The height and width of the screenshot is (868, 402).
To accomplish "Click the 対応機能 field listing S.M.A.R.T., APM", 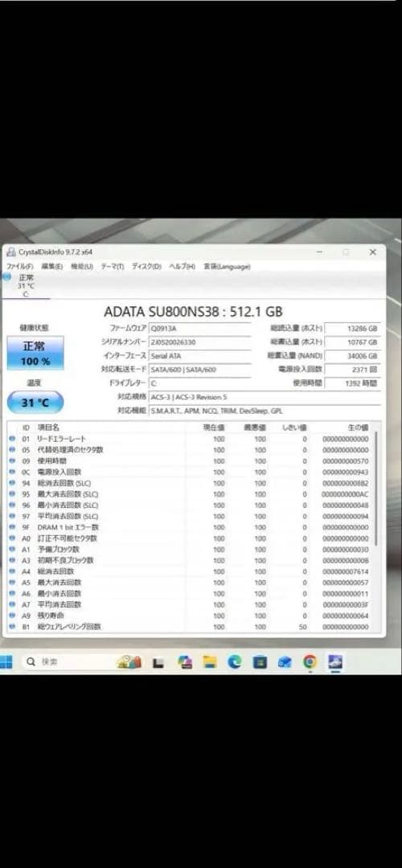I will [265, 411].
